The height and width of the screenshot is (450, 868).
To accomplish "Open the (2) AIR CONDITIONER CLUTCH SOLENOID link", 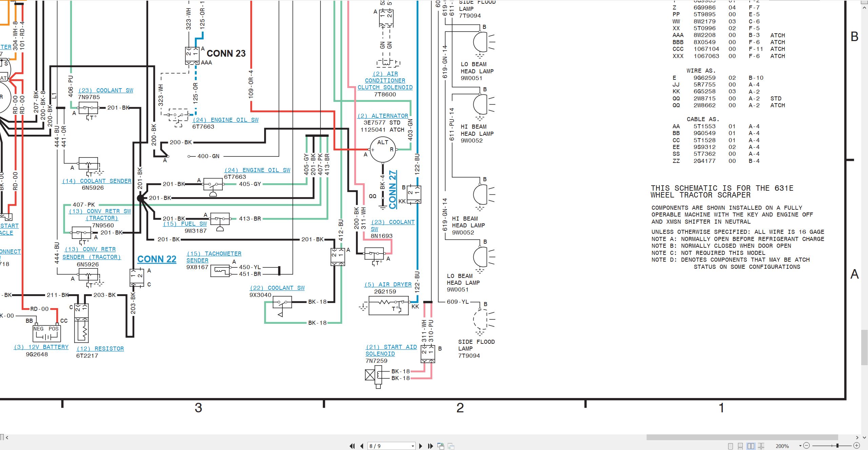I will tap(385, 80).
